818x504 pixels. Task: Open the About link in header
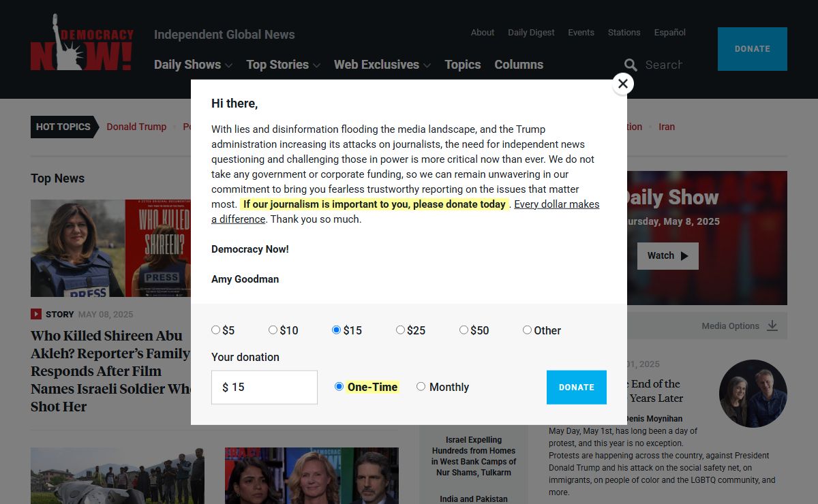(x=483, y=33)
